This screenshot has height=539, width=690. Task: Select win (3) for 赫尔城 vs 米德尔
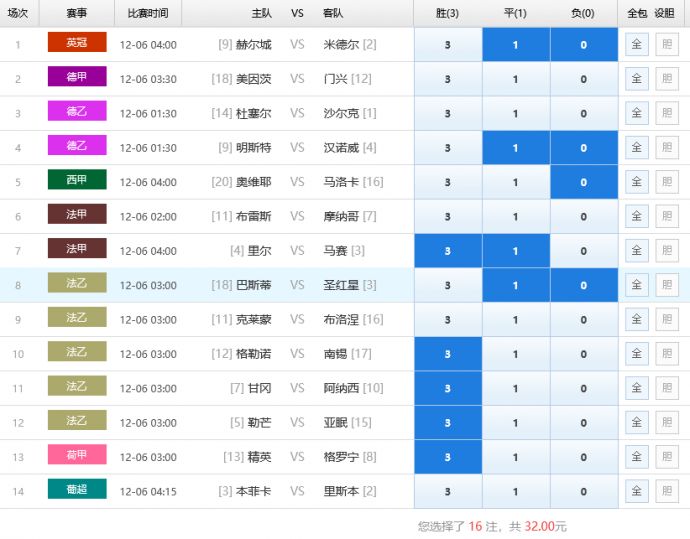tap(447, 45)
